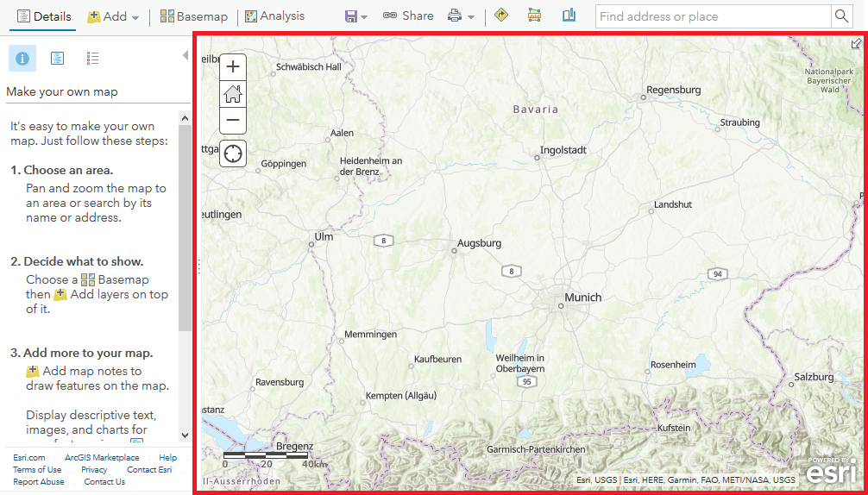Open the Esri.com link
This screenshot has width=868, height=495.
coord(29,457)
